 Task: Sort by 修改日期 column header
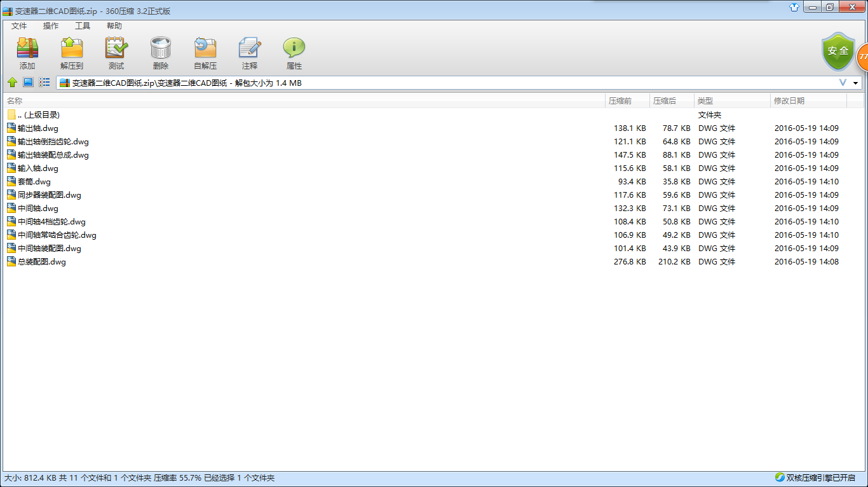809,101
